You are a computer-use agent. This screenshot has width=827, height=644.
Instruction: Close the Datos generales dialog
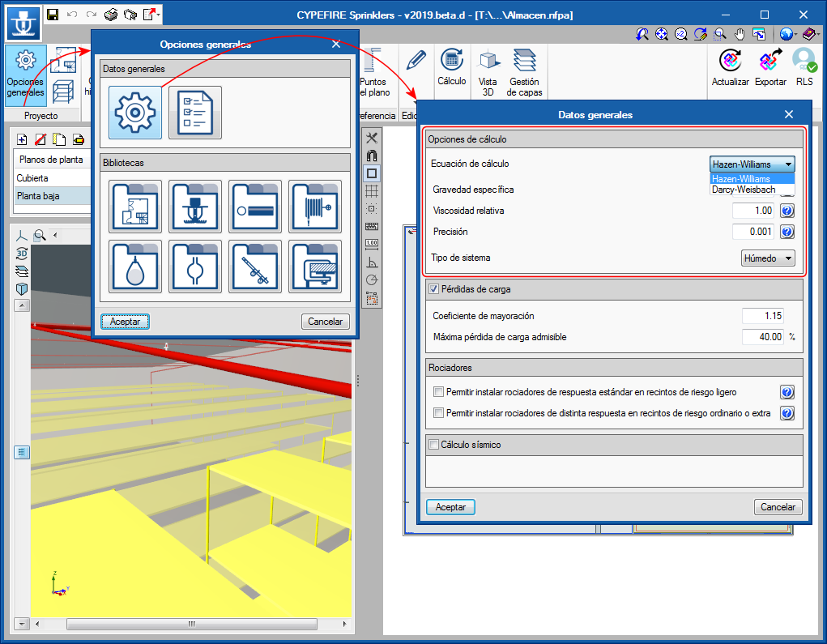coord(788,114)
